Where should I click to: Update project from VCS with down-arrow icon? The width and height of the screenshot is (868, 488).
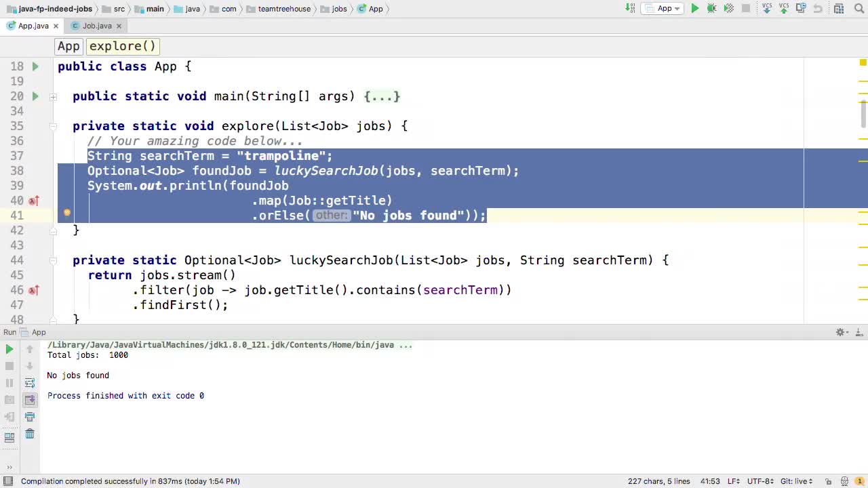[x=767, y=8]
